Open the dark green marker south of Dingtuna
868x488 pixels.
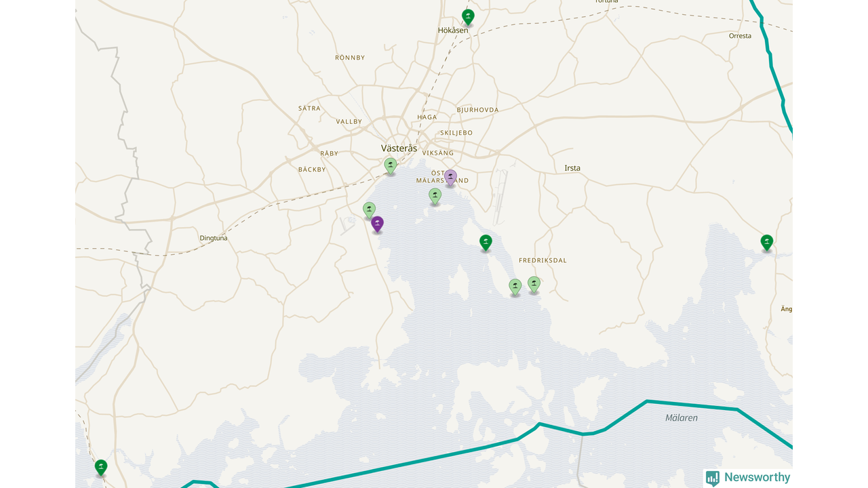101,467
